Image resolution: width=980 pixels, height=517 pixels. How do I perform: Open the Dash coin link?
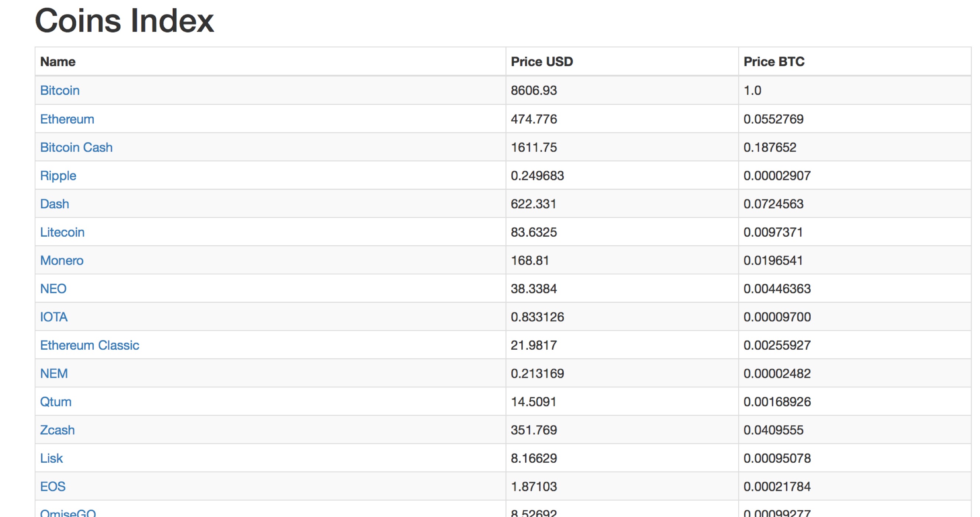point(54,204)
